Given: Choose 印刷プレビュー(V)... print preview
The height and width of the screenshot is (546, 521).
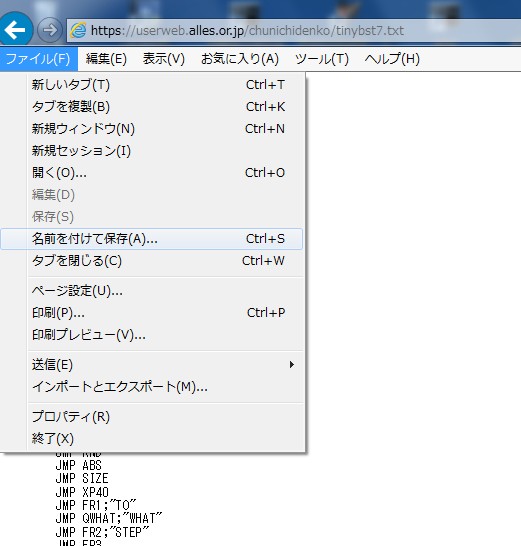Looking at the screenshot, I should click(153, 335).
